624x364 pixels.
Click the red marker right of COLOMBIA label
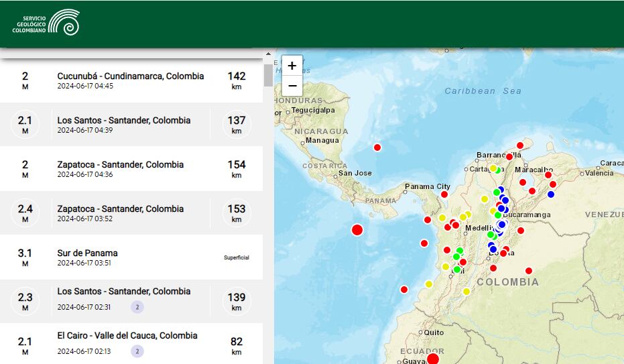tap(529, 271)
